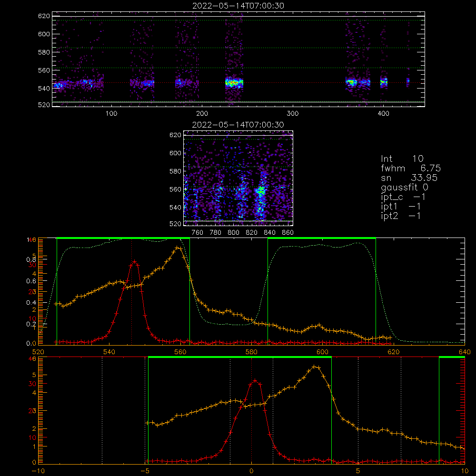Click the 'Int 10' readout
Image resolution: width=476 pixels, height=476 pixels.
coord(402,159)
